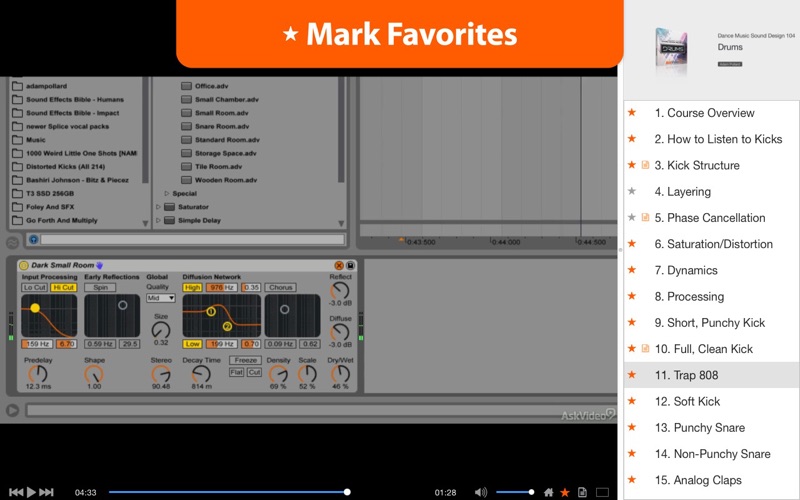Click save preset disk icon on reverb
Viewport: 800px width, 500px height.
point(351,265)
